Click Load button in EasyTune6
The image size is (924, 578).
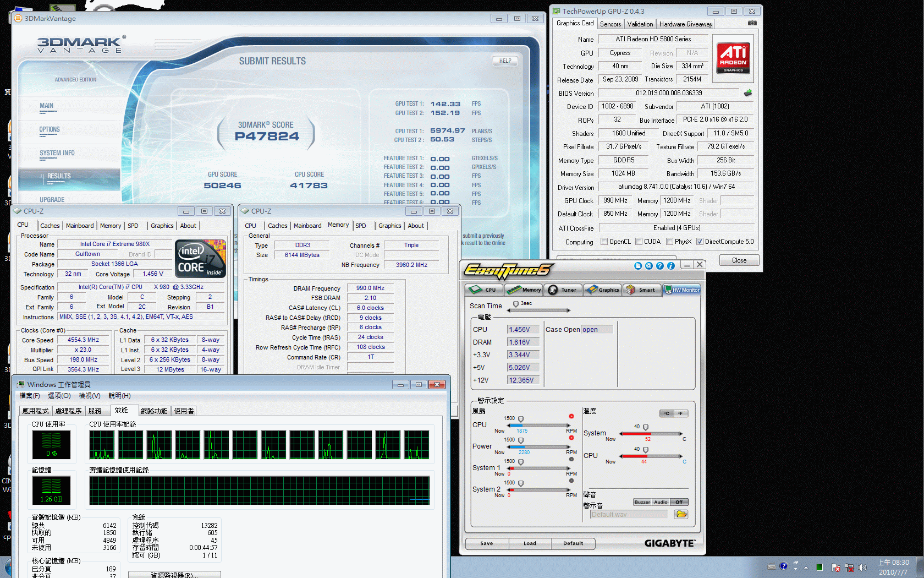(x=530, y=543)
